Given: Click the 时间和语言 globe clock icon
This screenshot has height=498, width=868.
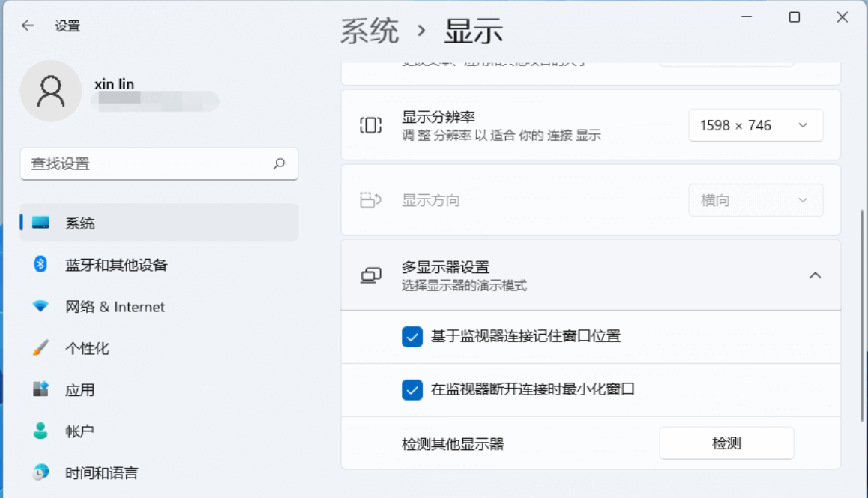Looking at the screenshot, I should coord(40,472).
